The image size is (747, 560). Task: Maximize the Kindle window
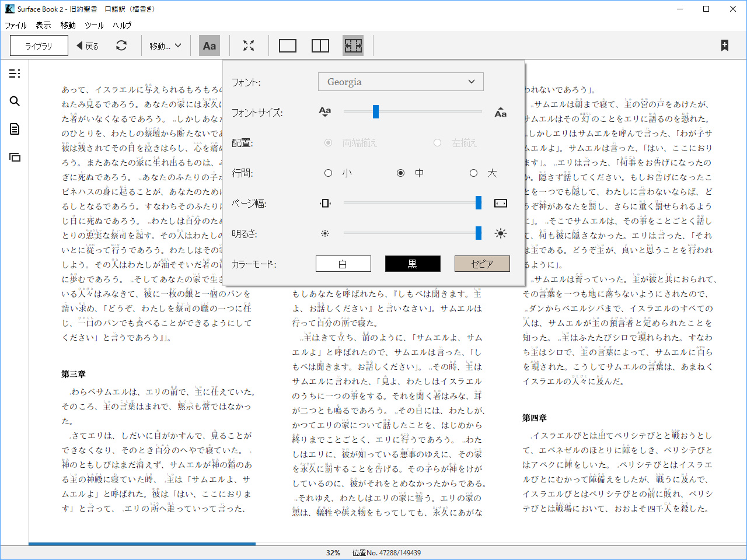coord(706,9)
